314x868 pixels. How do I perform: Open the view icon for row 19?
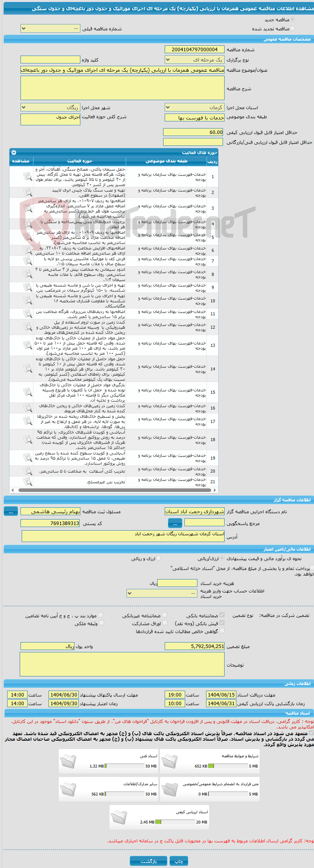28,458
